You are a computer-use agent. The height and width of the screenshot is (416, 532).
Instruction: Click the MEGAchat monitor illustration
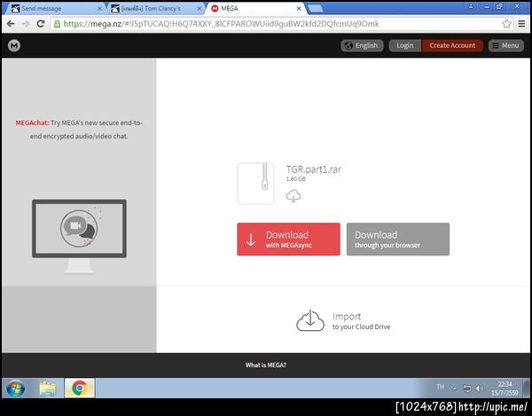tap(79, 236)
